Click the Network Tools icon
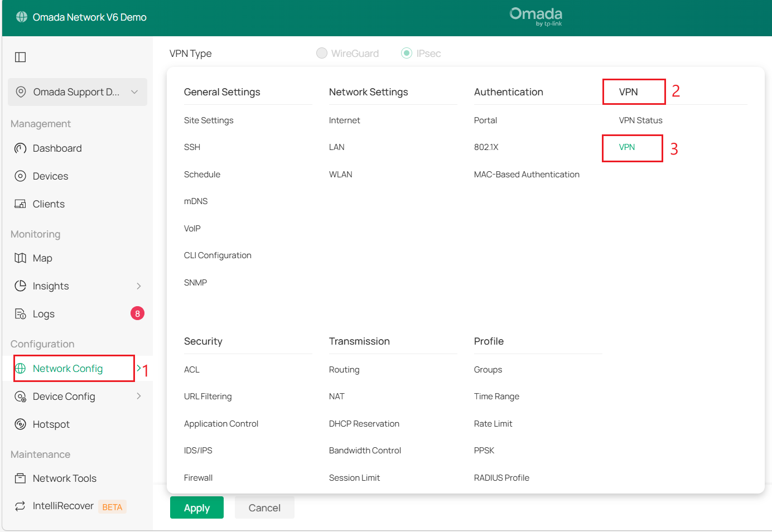Image resolution: width=772 pixels, height=532 pixels. (21, 478)
